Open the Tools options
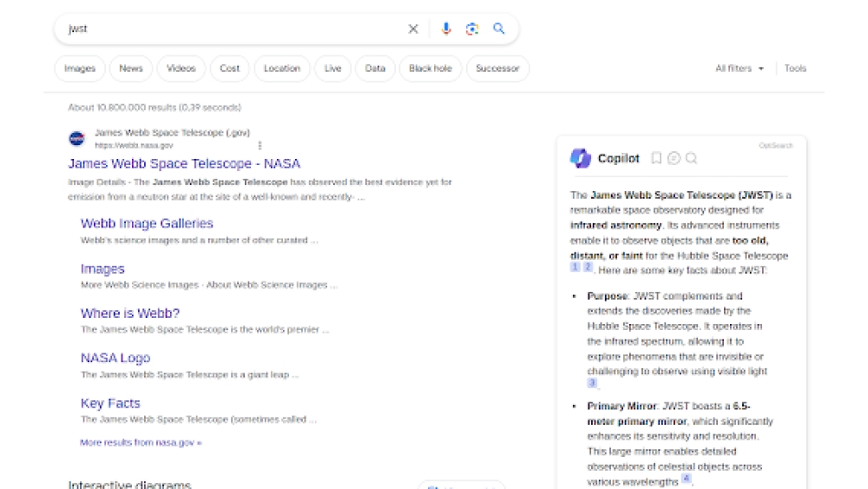 (x=795, y=69)
